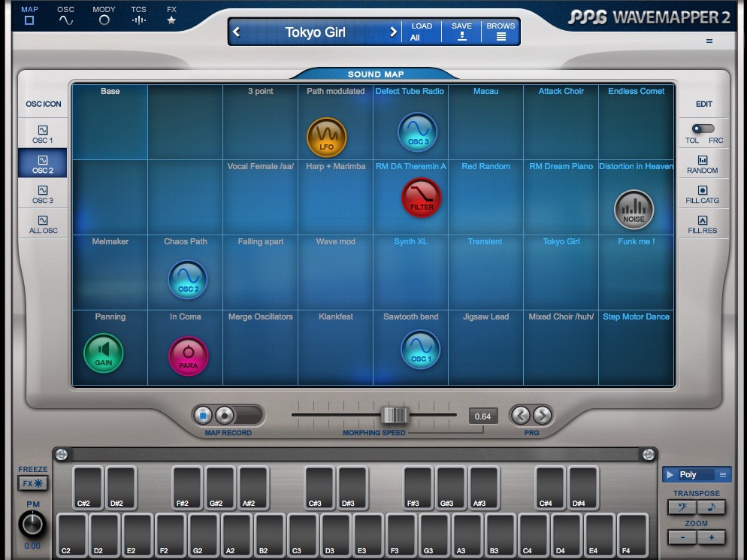Select the Red Random map cell

(x=485, y=197)
